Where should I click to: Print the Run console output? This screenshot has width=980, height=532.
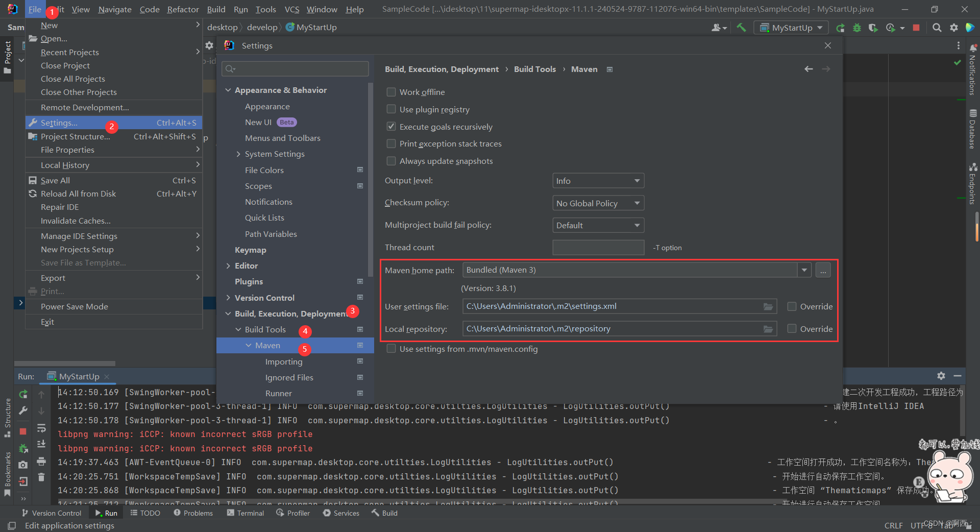[41, 462]
